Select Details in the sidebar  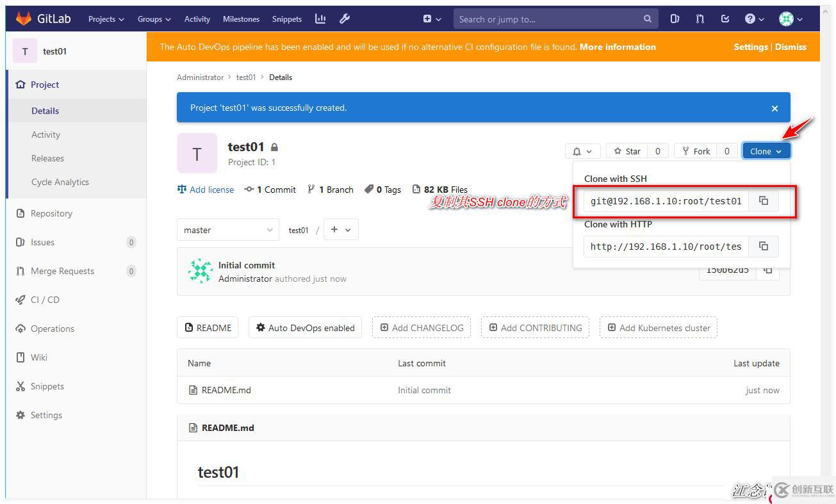(x=77, y=111)
